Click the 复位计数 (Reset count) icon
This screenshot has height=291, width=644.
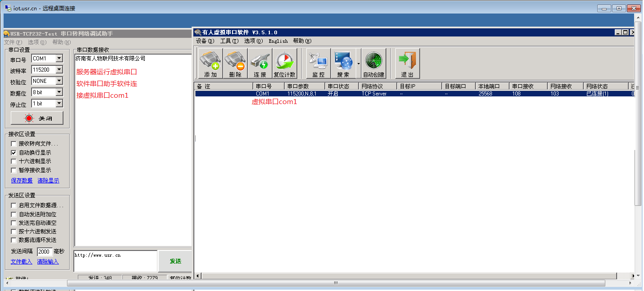(x=284, y=64)
